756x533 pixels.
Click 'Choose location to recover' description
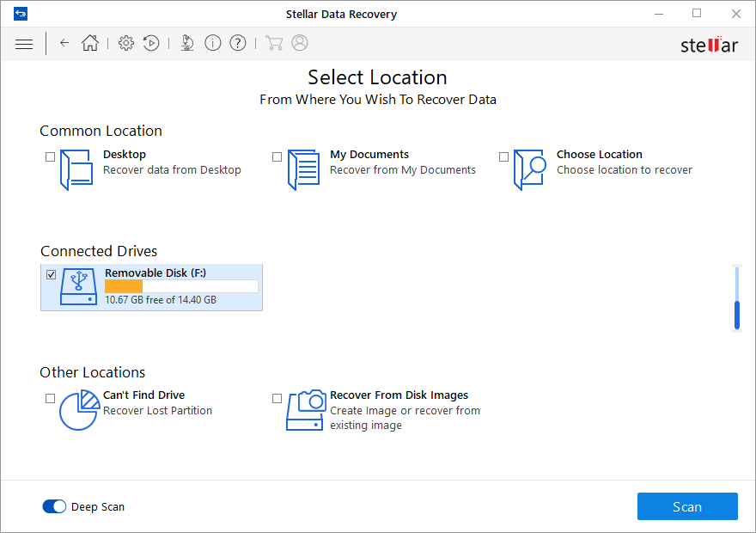tap(625, 170)
